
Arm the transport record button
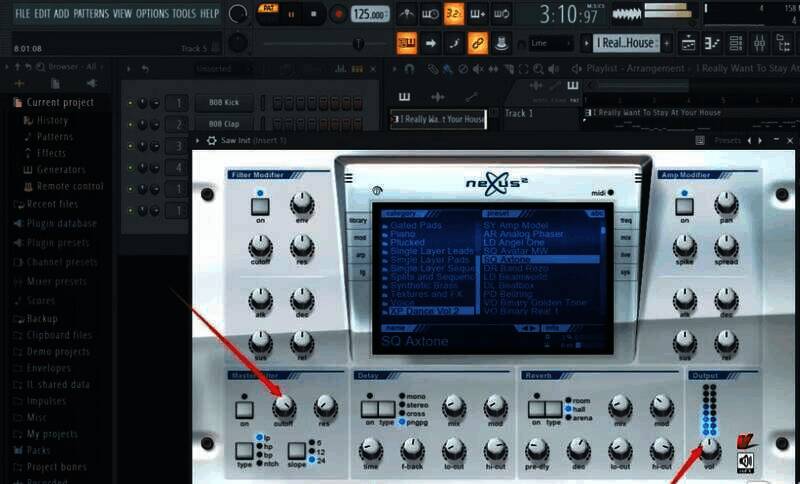click(337, 14)
